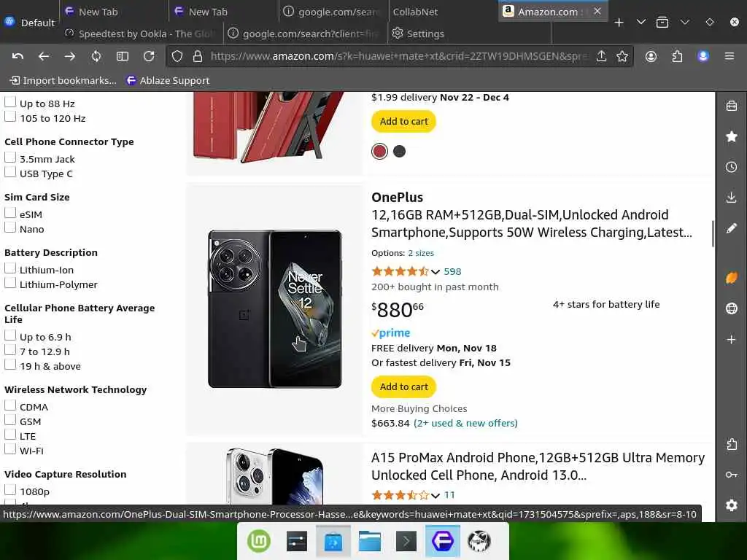Open the sidebar bookmarks star panel
Image resolution: width=747 pixels, height=560 pixels.
click(732, 136)
